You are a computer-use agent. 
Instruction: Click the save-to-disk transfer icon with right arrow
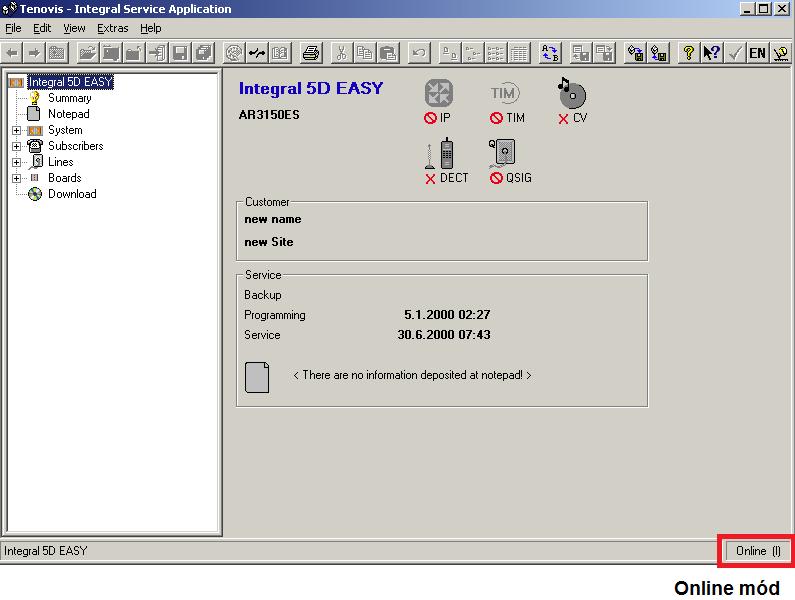coord(635,53)
